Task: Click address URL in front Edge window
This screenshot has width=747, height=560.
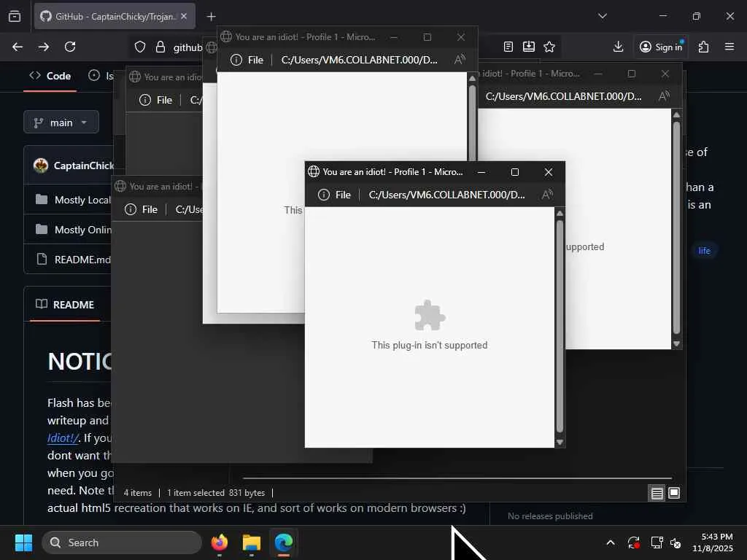Action: pos(446,195)
